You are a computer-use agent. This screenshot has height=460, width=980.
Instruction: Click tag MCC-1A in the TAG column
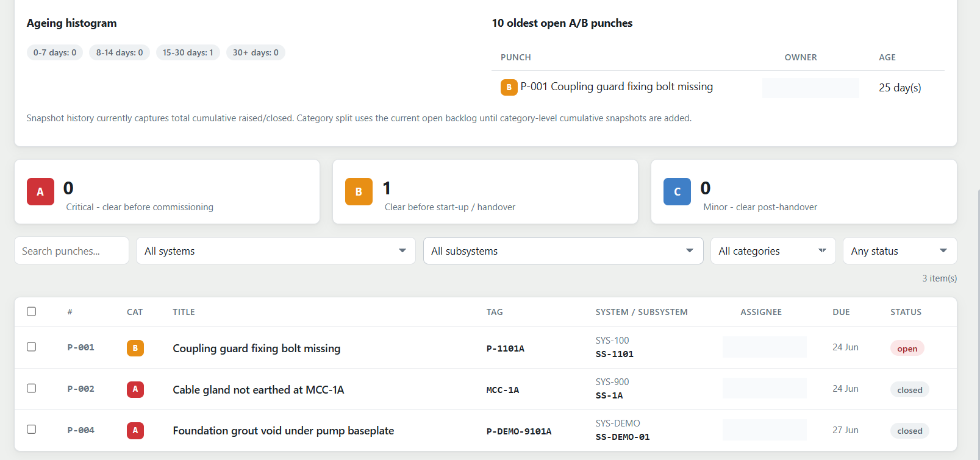(x=503, y=390)
